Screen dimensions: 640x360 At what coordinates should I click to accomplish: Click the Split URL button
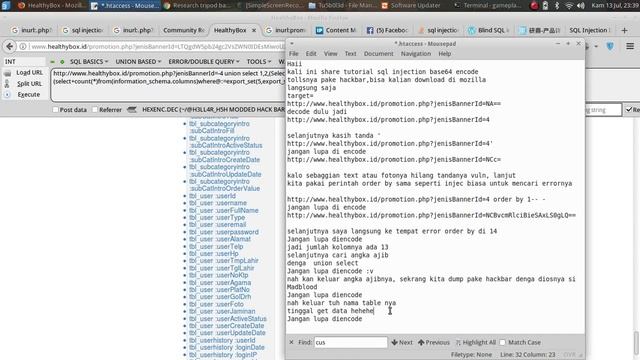coord(29,84)
